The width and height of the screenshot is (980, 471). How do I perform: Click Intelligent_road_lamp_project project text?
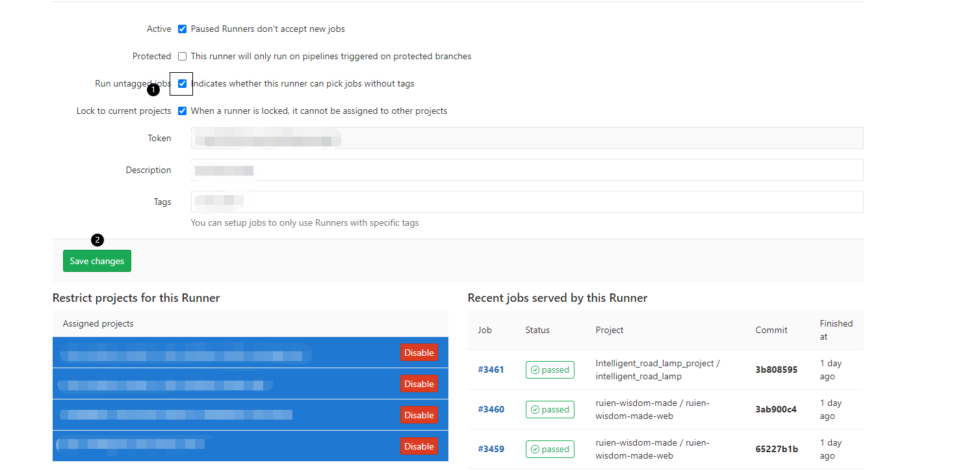(658, 370)
